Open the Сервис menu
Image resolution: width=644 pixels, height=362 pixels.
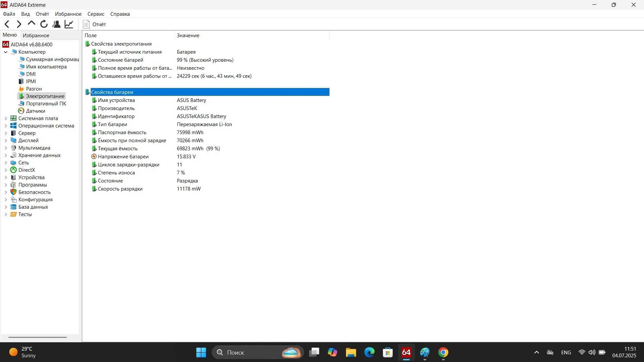(x=96, y=14)
